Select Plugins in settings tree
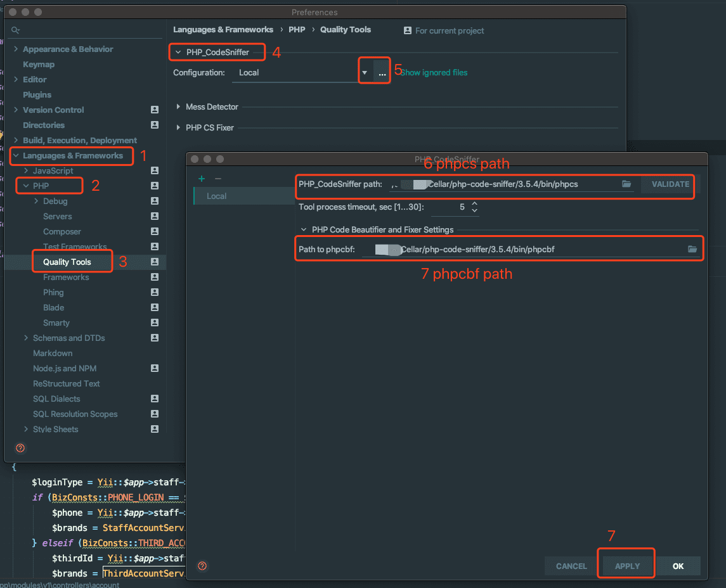This screenshot has width=726, height=588. tap(37, 95)
